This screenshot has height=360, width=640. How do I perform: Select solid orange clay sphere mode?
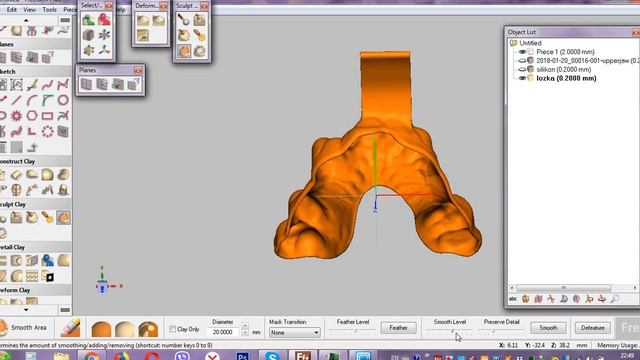click(101, 329)
